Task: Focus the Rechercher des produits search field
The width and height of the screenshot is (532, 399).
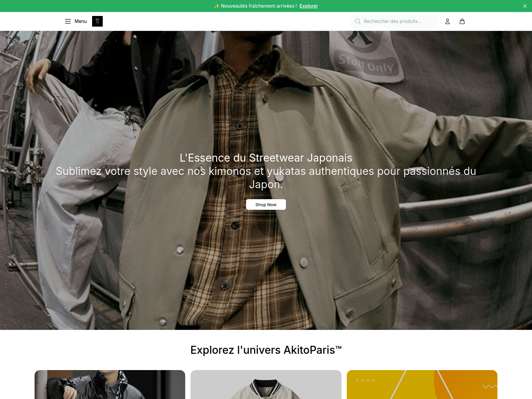Action: pyautogui.click(x=395, y=21)
